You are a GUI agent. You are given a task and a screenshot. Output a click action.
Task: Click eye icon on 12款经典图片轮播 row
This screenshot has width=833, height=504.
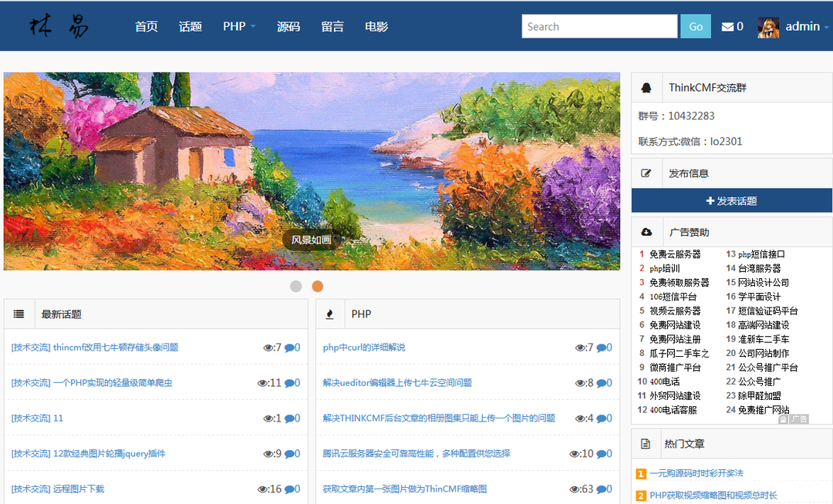(x=268, y=454)
